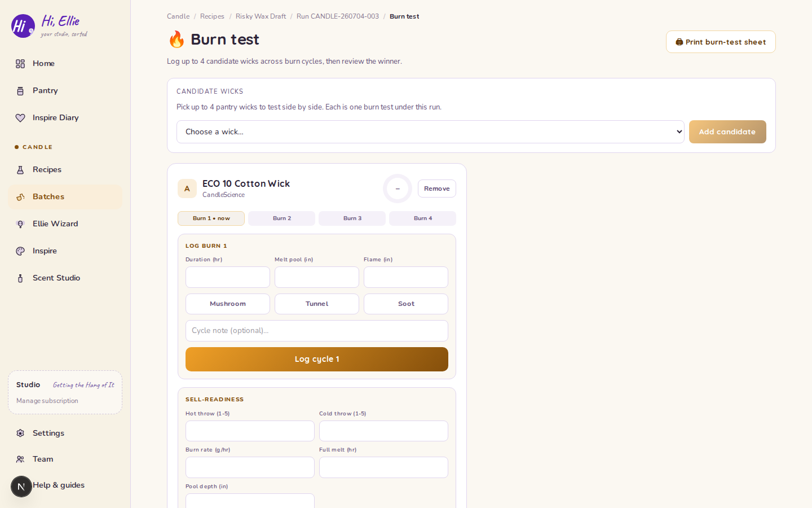Viewport: 812px width, 508px height.
Task: Toggle the Mushroom flag
Action: pyautogui.click(x=228, y=304)
